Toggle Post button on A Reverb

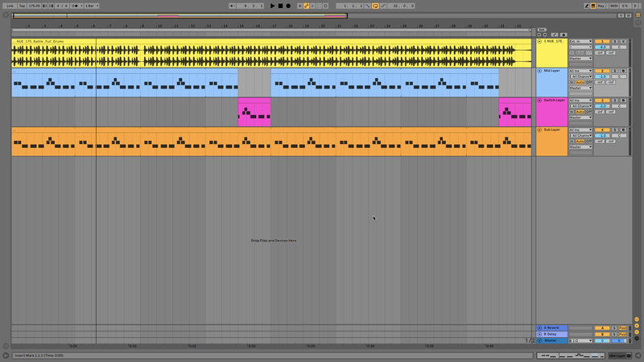coord(622,328)
